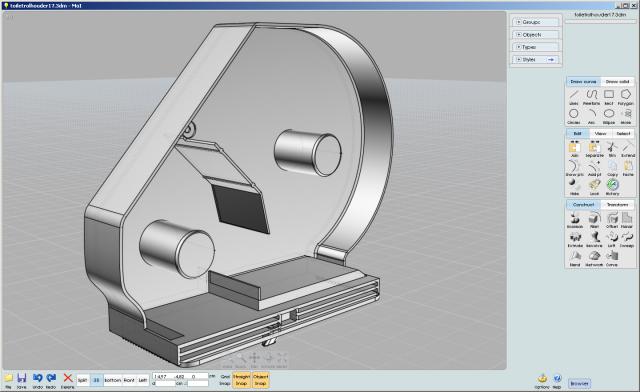Choose the Circle drawing tool
Viewport: 640px width, 392px height.
pyautogui.click(x=574, y=116)
